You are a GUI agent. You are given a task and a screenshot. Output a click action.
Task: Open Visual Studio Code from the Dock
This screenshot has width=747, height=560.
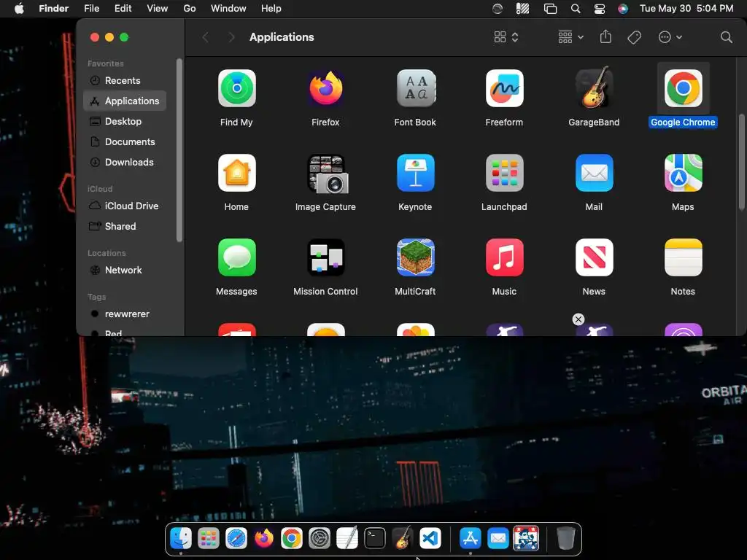(430, 539)
